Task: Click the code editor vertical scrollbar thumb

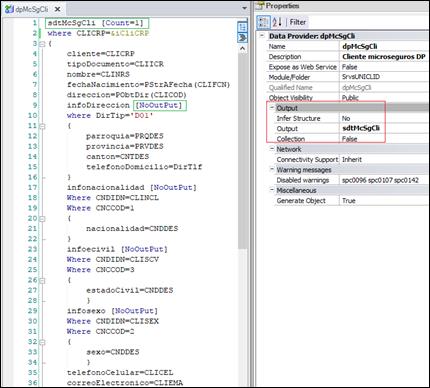Action: click(x=242, y=150)
